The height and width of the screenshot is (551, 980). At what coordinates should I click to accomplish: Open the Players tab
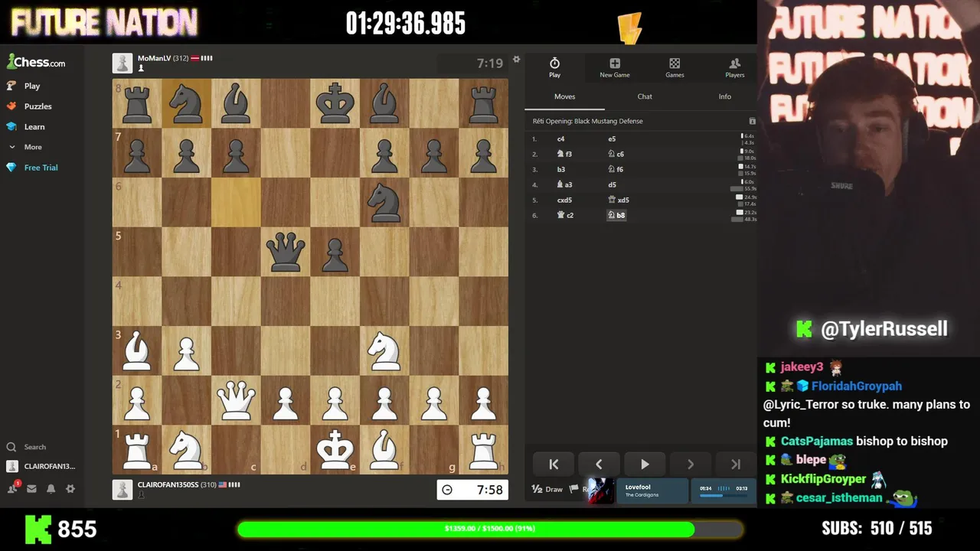pyautogui.click(x=734, y=67)
